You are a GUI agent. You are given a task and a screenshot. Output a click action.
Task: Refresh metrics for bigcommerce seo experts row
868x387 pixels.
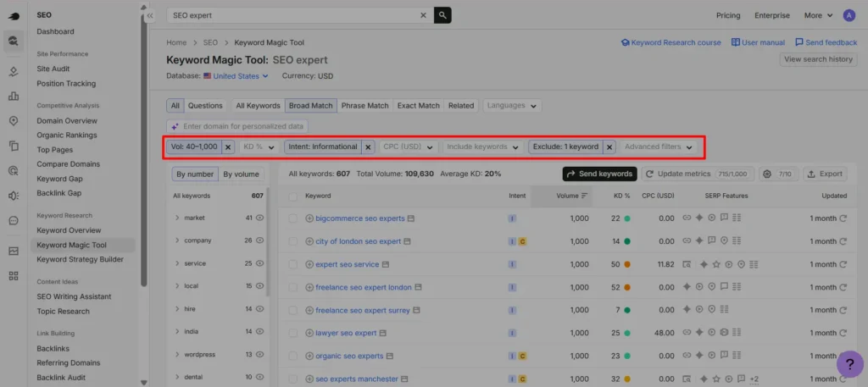point(843,218)
